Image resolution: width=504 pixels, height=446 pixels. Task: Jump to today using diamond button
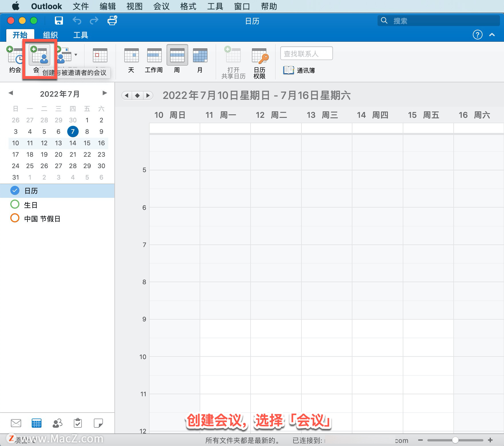tap(137, 95)
